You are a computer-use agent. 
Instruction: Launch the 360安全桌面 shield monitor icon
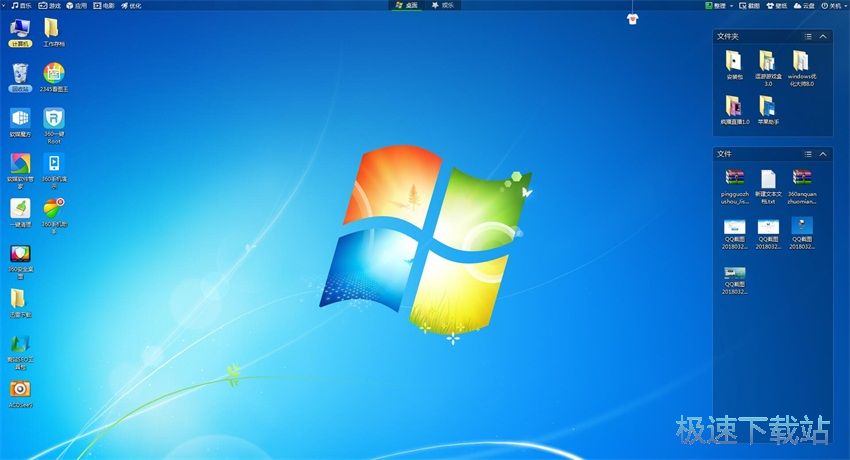[20, 261]
